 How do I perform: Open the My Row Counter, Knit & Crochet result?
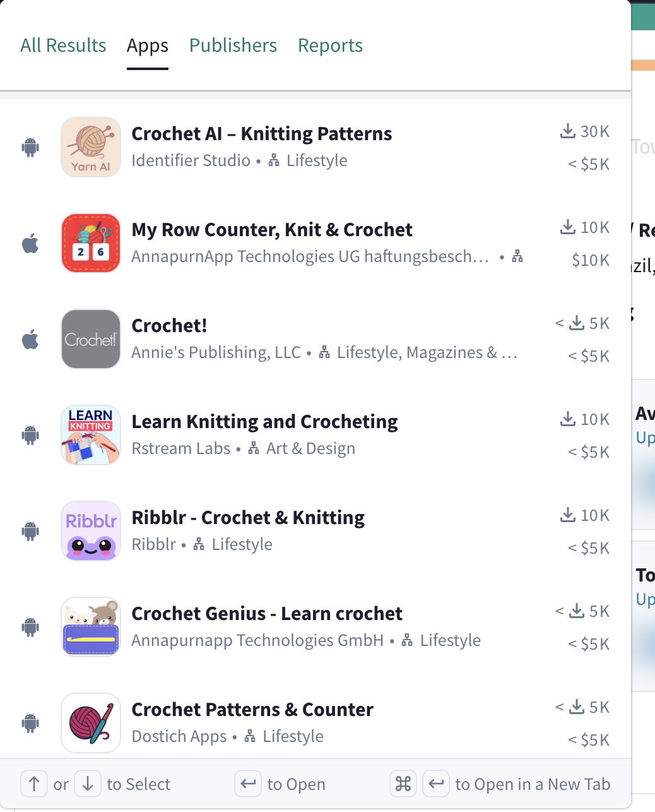click(x=272, y=230)
